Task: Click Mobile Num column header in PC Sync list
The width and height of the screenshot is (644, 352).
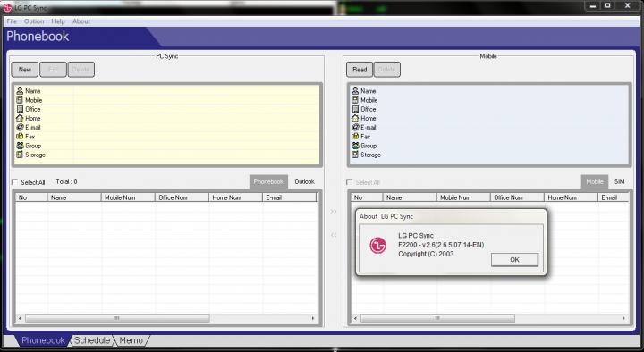Action: pyautogui.click(x=128, y=197)
